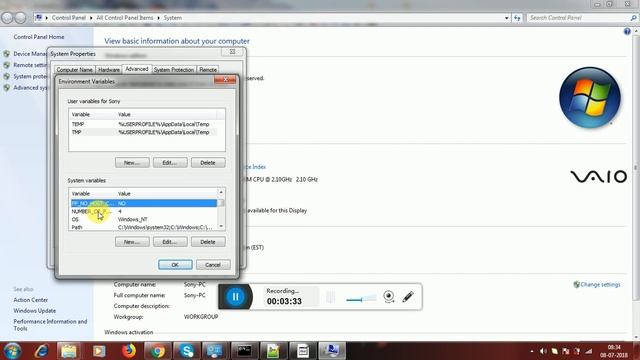Switch to Google Chrome in the taskbar

click(x=158, y=351)
